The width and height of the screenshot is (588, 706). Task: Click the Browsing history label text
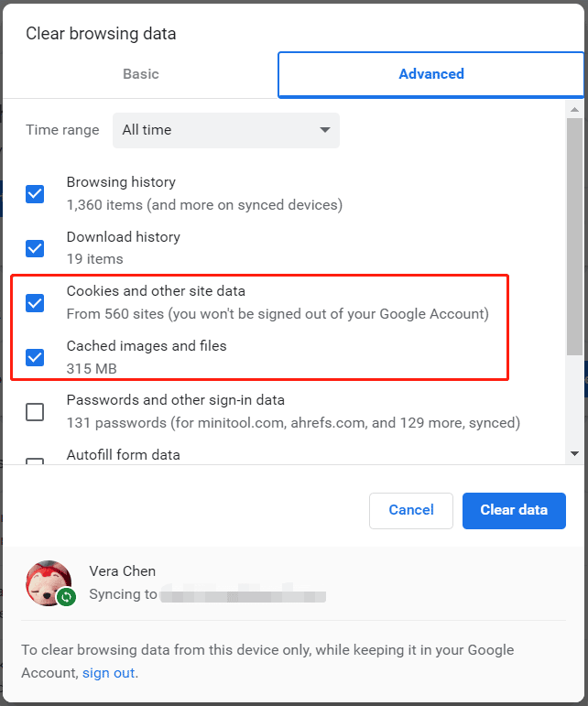point(121,182)
